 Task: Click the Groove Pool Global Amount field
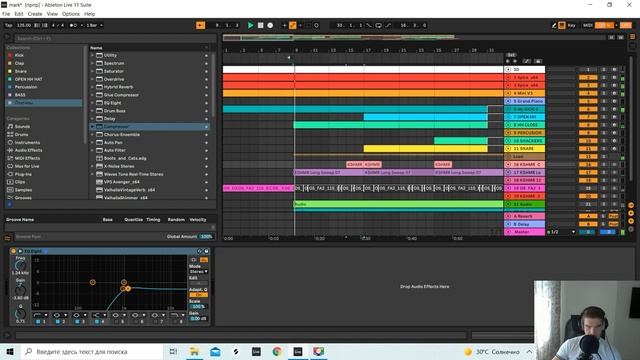point(206,236)
